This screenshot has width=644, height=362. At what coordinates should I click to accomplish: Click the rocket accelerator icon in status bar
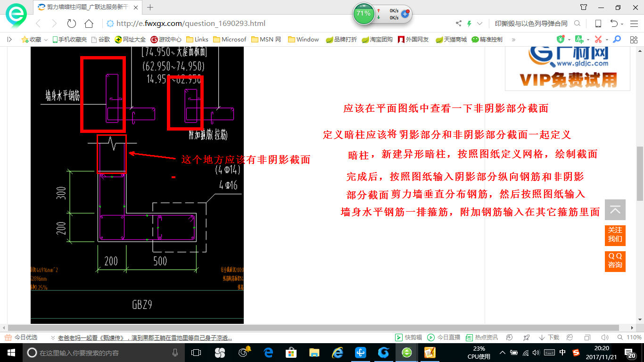[x=527, y=337]
